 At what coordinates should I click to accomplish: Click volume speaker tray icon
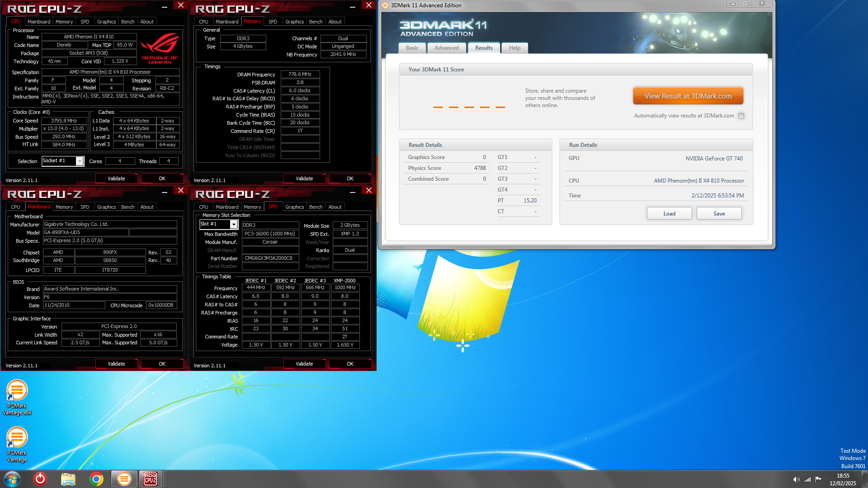(x=796, y=479)
